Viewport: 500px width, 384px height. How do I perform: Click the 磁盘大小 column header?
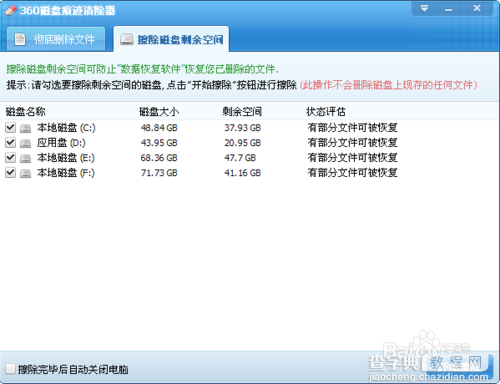click(159, 112)
